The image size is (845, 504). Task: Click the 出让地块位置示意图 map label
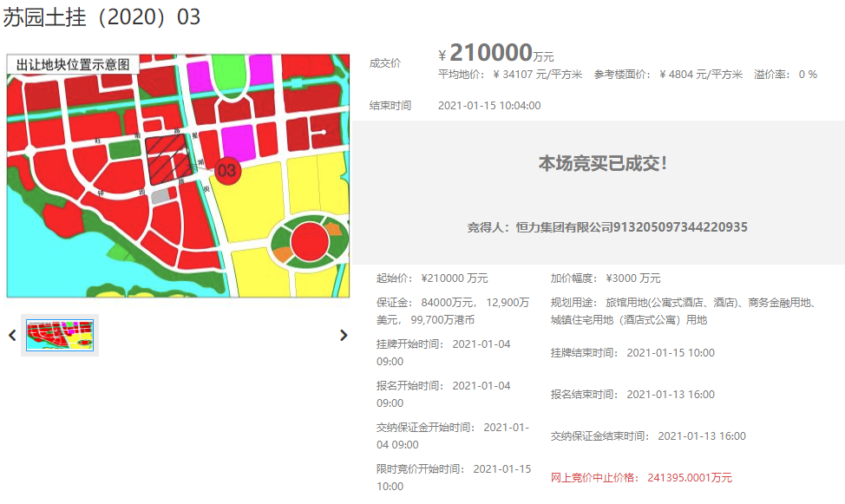[x=73, y=65]
